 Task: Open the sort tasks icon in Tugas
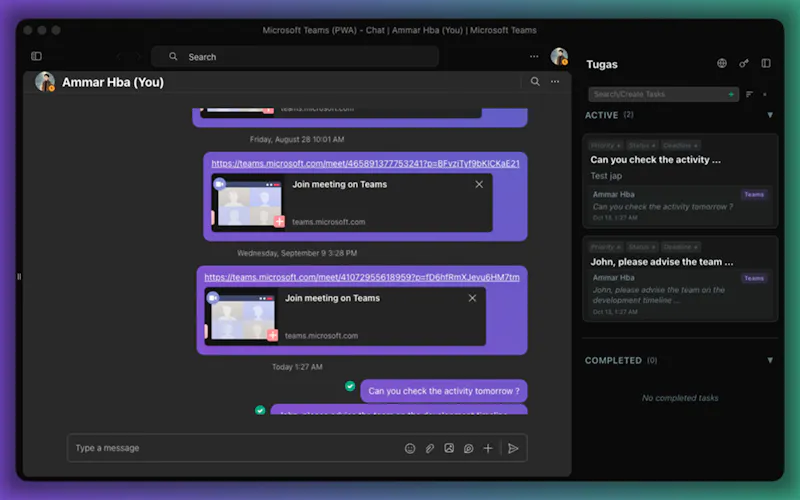(x=749, y=94)
